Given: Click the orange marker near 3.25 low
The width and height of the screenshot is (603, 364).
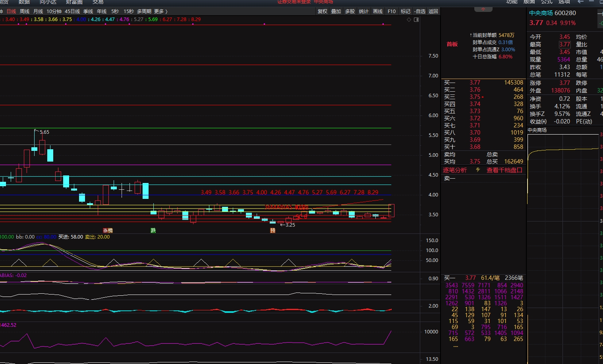Looking at the screenshot, I should tap(273, 230).
